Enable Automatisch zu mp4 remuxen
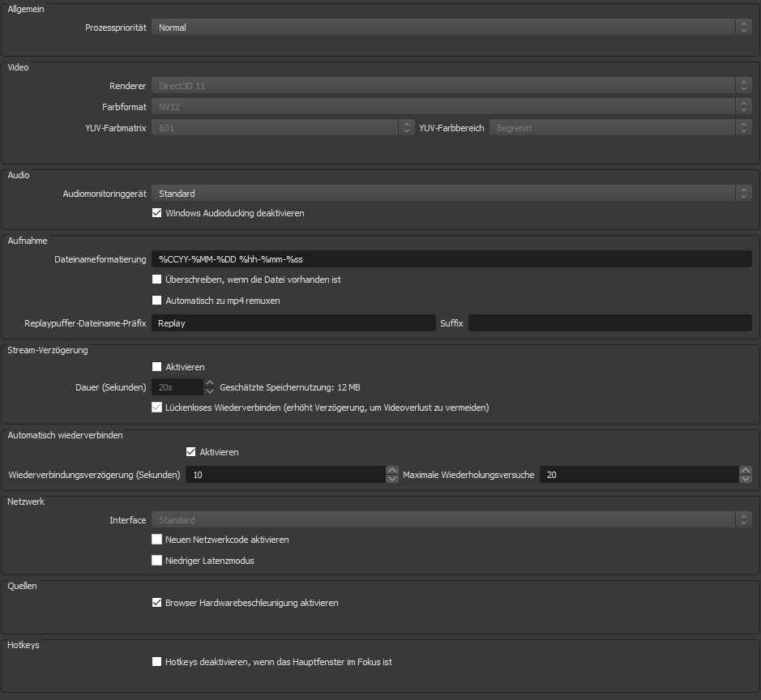This screenshot has width=761, height=700. 157,301
